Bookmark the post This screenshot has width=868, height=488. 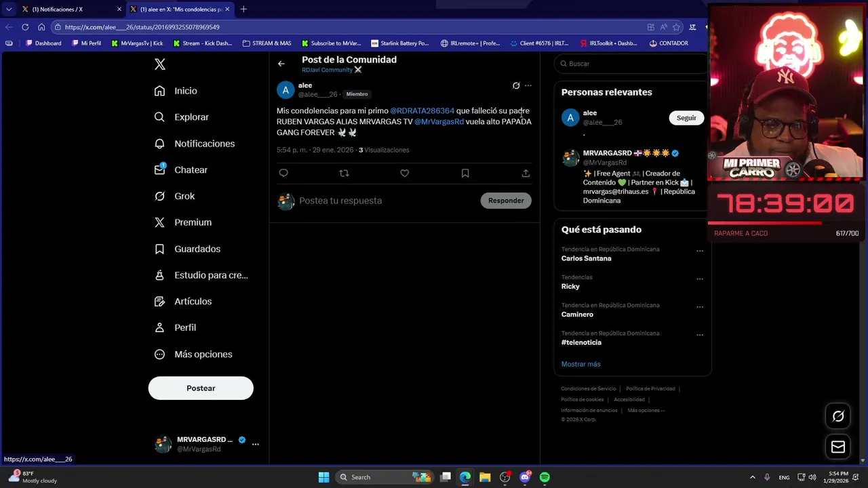pyautogui.click(x=465, y=174)
